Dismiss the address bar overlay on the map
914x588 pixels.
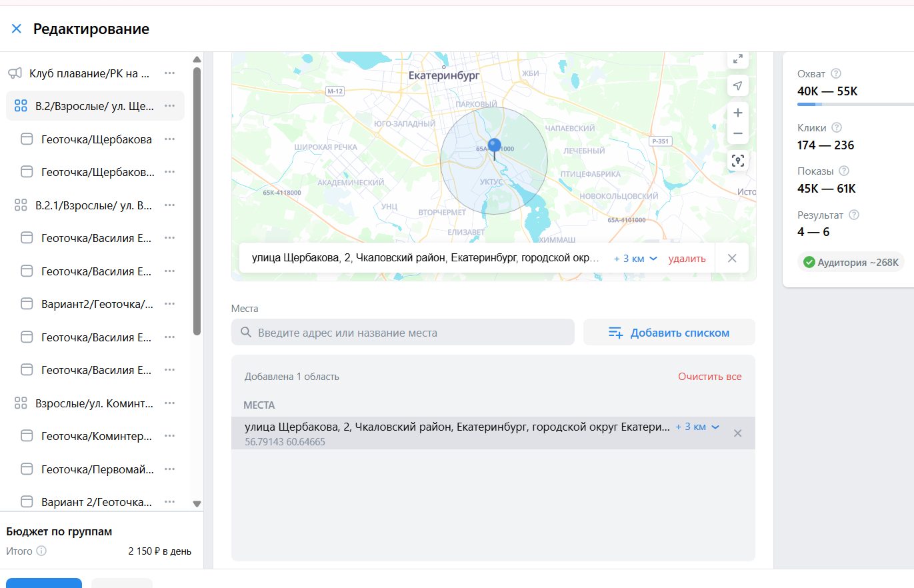pyautogui.click(x=732, y=258)
